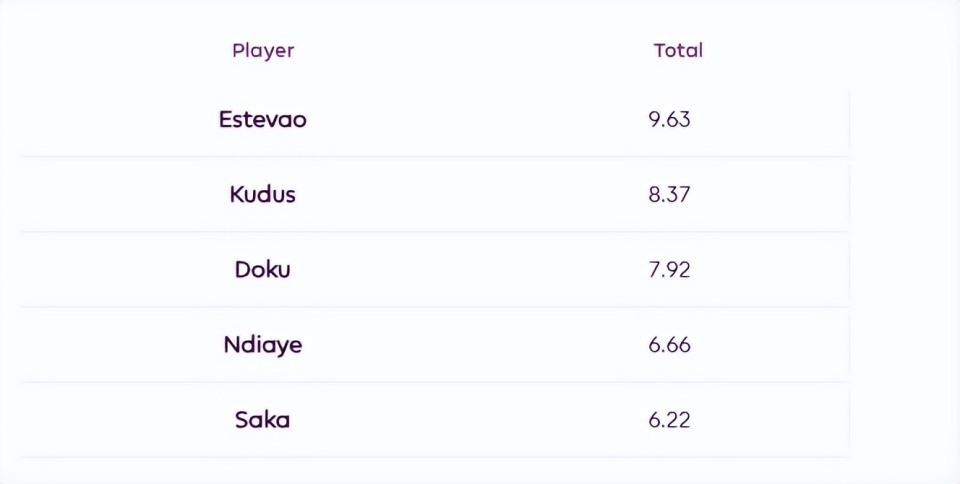Select the Kudus player name

click(263, 194)
